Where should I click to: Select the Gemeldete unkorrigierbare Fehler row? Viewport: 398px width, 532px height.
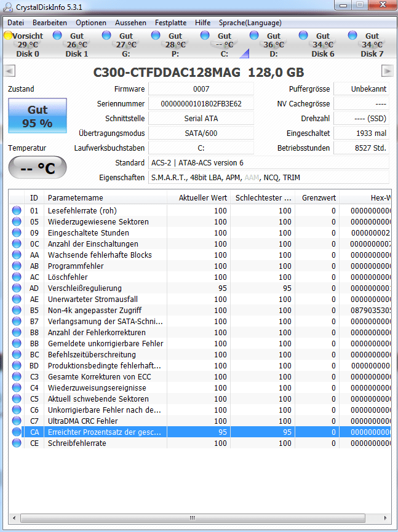(x=200, y=343)
